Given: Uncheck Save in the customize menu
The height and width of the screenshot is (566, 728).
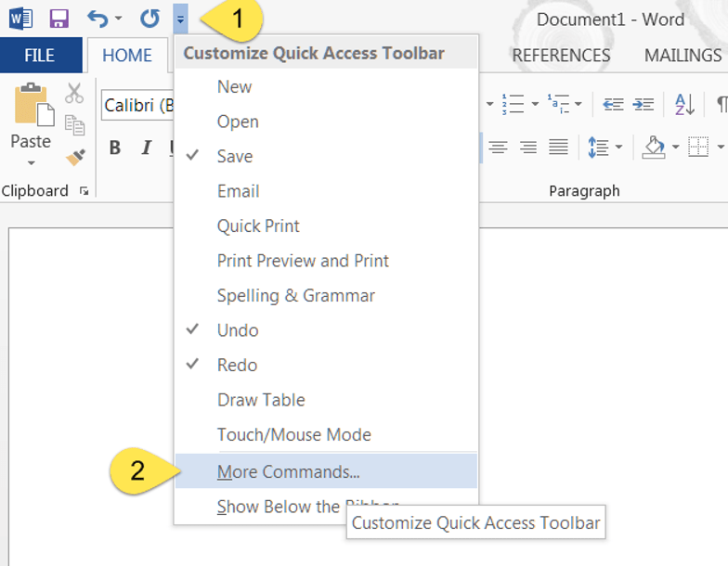Looking at the screenshot, I should (x=235, y=156).
